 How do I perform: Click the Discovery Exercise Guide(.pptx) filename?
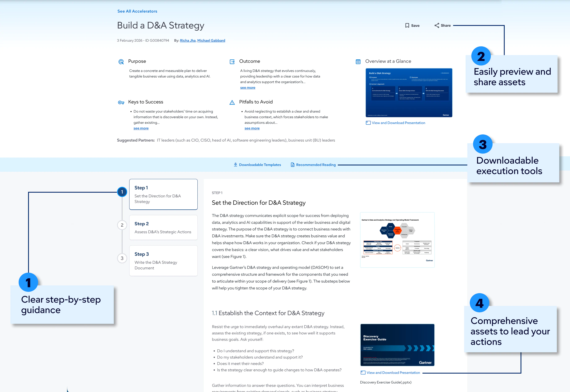tap(385, 382)
